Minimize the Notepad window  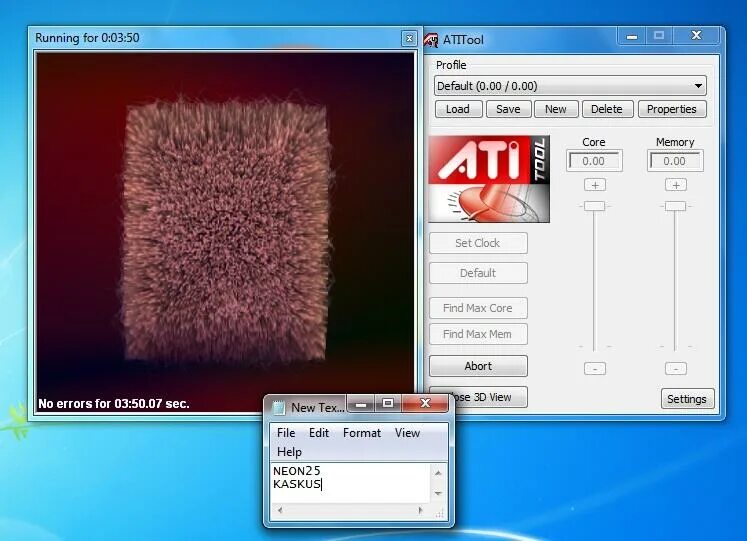(x=361, y=404)
